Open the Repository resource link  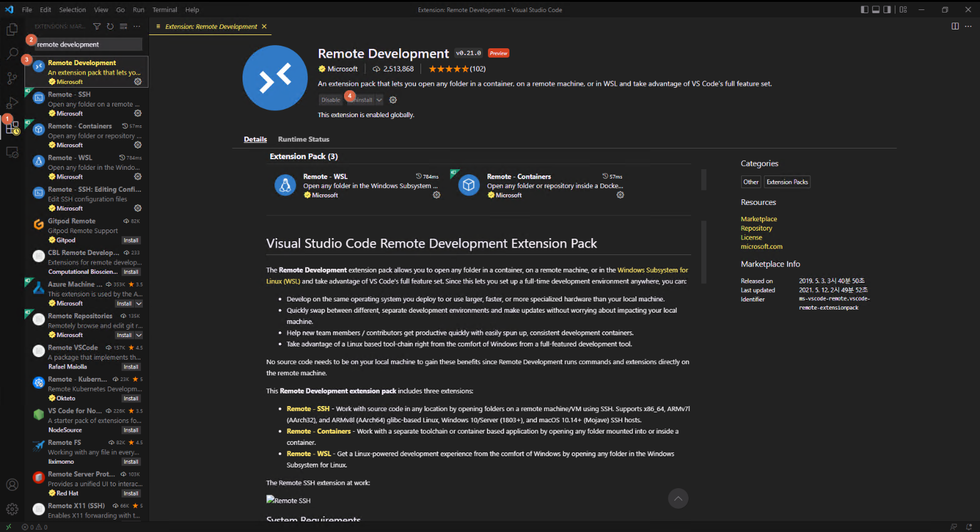(x=756, y=228)
